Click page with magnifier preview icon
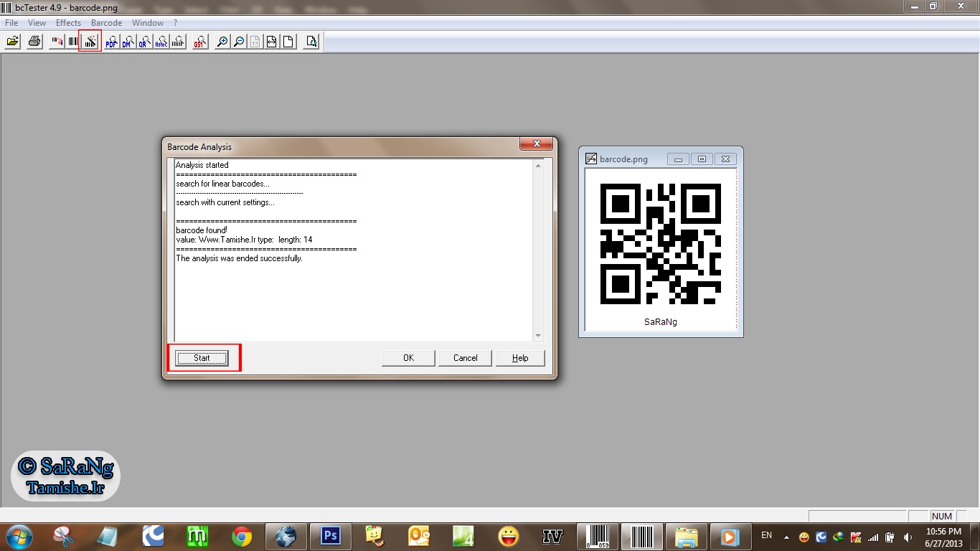 coord(311,42)
